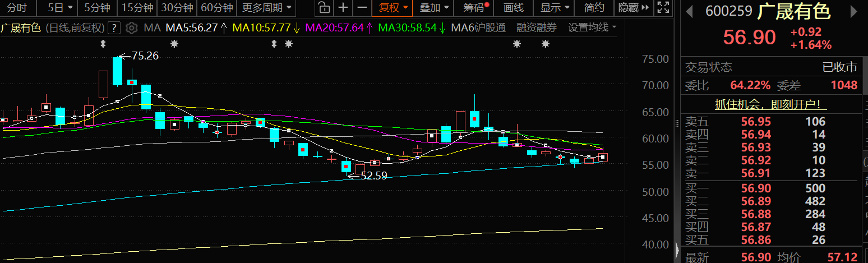
Task: Go to previous stock with left arrow
Action: click(689, 12)
